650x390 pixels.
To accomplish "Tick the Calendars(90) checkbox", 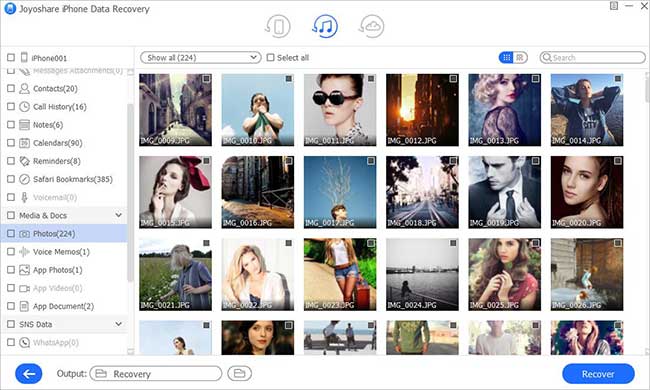I will [x=11, y=143].
